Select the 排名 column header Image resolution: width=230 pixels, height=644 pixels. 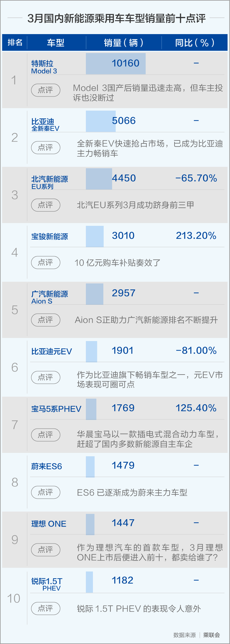click(15, 42)
